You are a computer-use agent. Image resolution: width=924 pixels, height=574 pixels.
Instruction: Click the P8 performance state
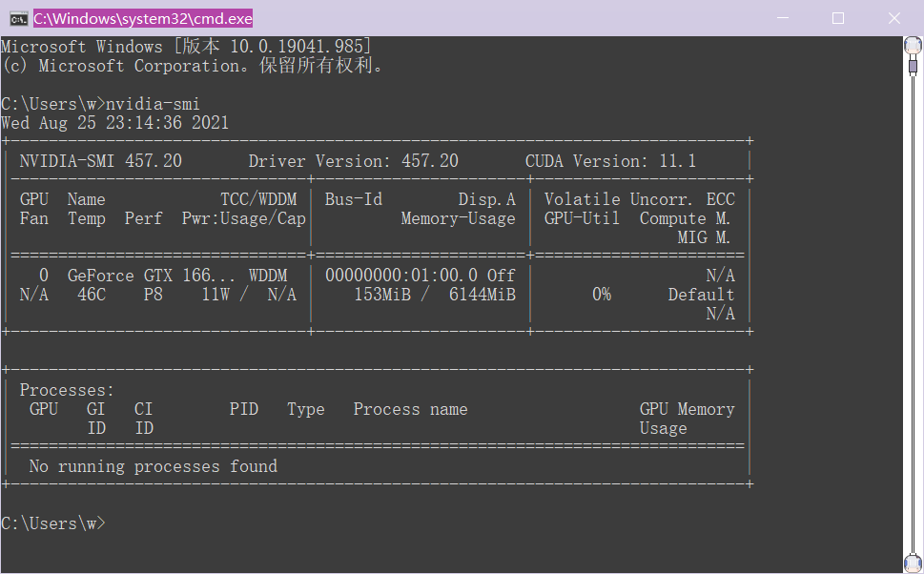tap(154, 294)
